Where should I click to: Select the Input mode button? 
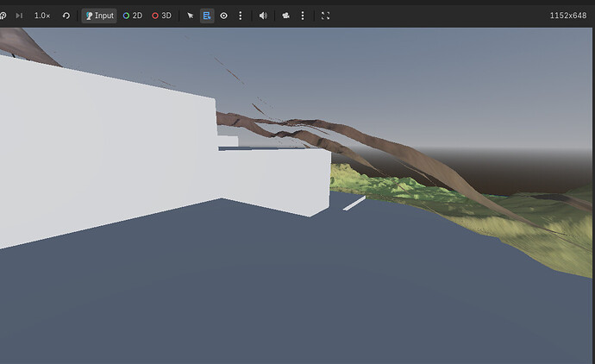99,16
